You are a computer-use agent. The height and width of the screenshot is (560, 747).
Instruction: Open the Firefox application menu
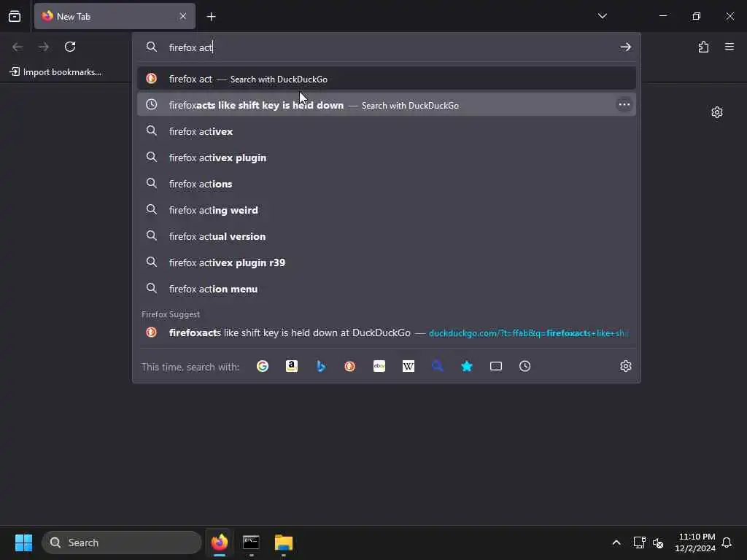click(x=729, y=47)
